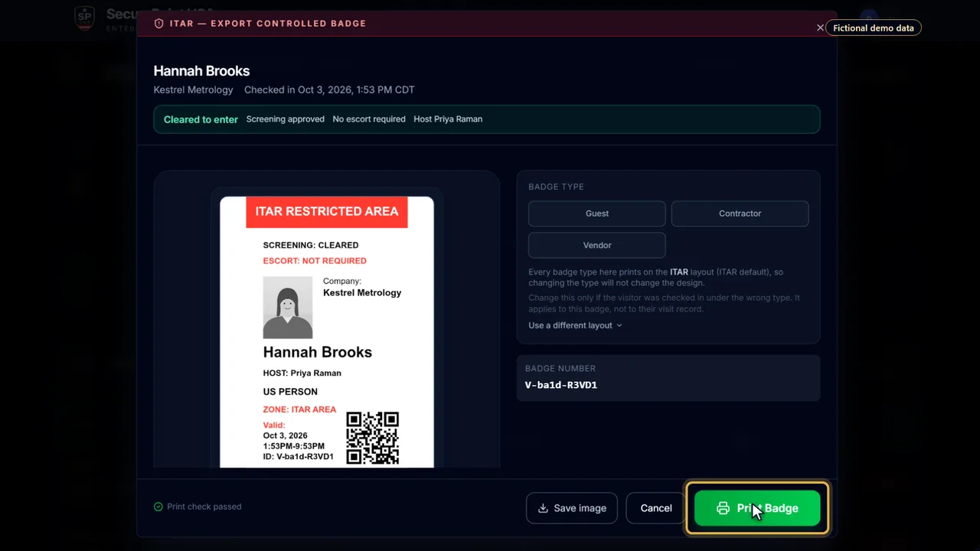
Task: Click the "Hannah Brooks" dialog heading
Action: point(201,71)
